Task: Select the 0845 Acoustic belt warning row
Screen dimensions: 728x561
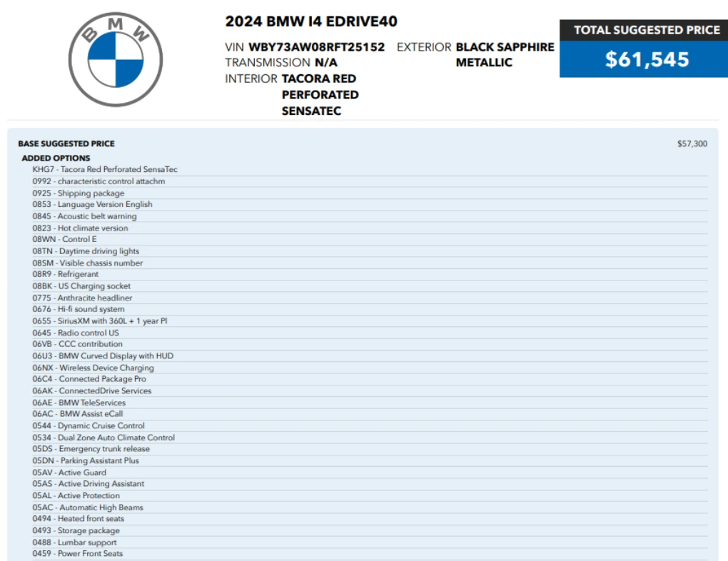Action: tap(370, 216)
